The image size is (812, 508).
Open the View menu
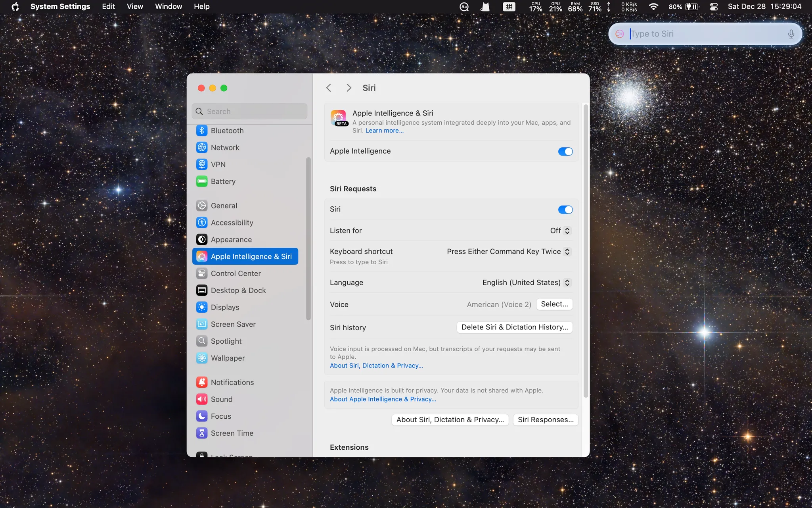point(135,7)
